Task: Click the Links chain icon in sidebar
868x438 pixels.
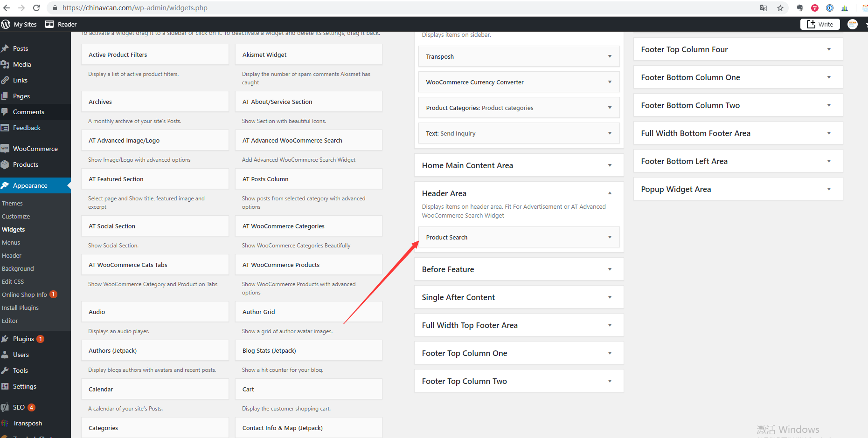Action: [5, 80]
